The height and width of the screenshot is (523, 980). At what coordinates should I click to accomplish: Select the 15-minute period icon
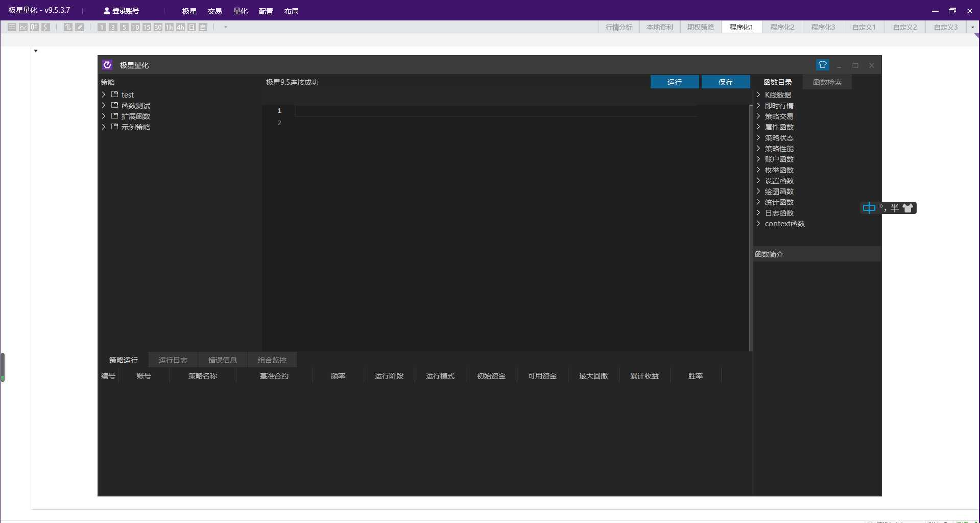pos(147,27)
